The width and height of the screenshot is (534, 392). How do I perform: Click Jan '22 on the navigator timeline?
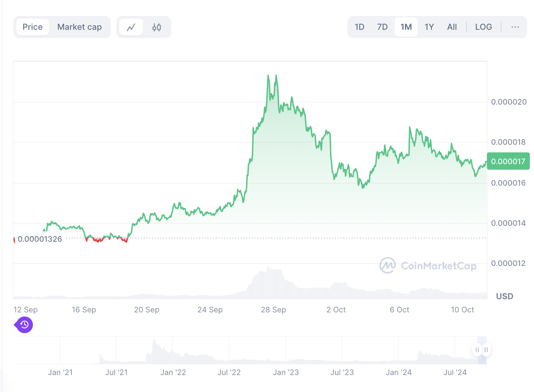point(173,372)
